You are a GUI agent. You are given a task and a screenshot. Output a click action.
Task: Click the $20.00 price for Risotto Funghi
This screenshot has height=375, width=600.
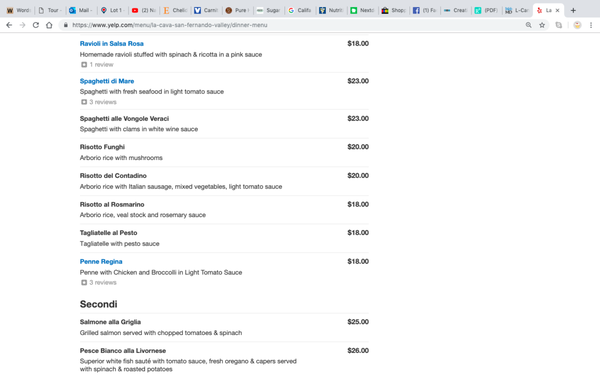pos(358,147)
